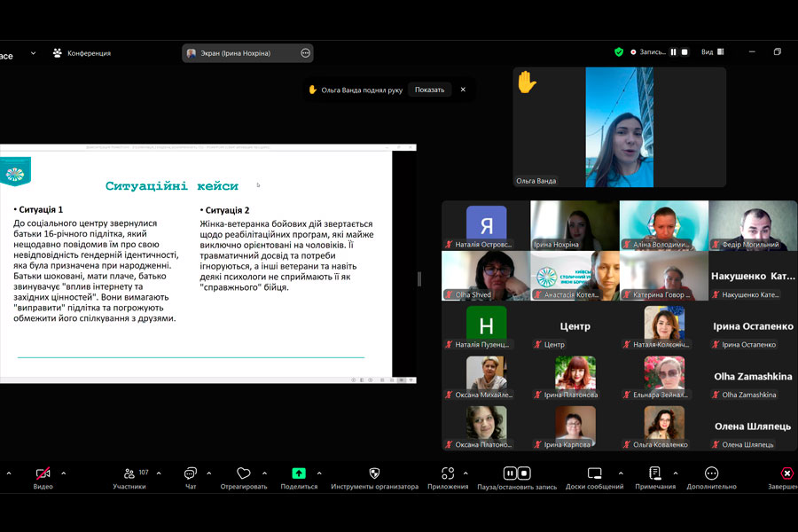The height and width of the screenshot is (532, 798).
Task: Expand options arrow next to Доски сообщений
Action: pyautogui.click(x=621, y=473)
